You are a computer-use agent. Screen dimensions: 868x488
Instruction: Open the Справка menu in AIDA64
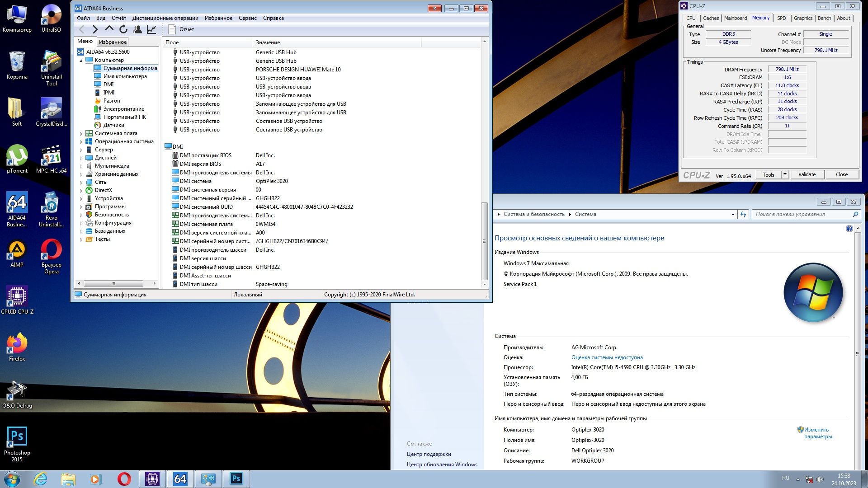coord(273,18)
